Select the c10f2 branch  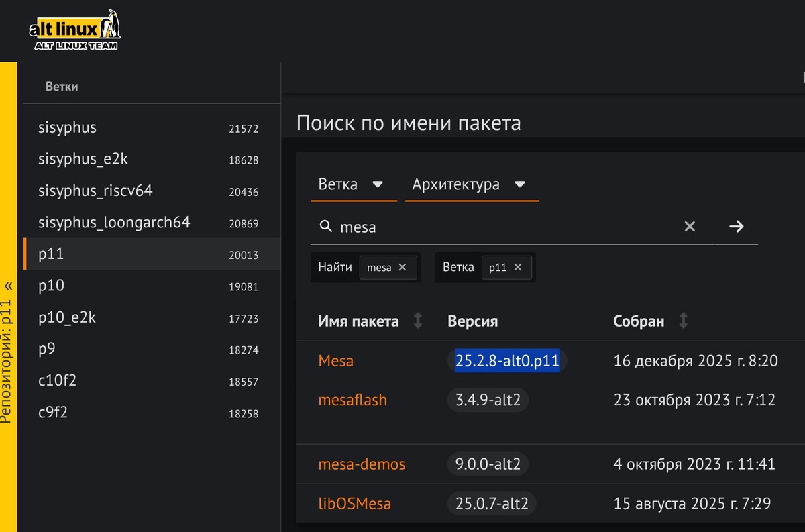[x=57, y=380]
